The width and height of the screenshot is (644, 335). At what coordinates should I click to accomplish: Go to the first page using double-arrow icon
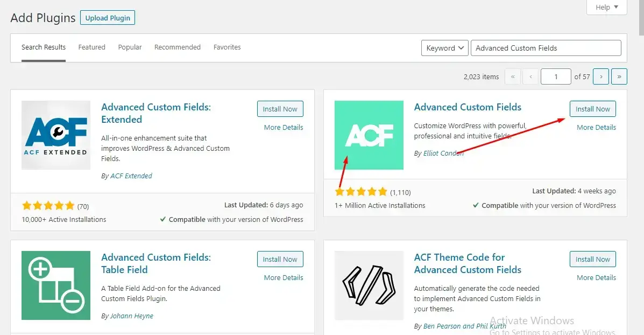(512, 76)
